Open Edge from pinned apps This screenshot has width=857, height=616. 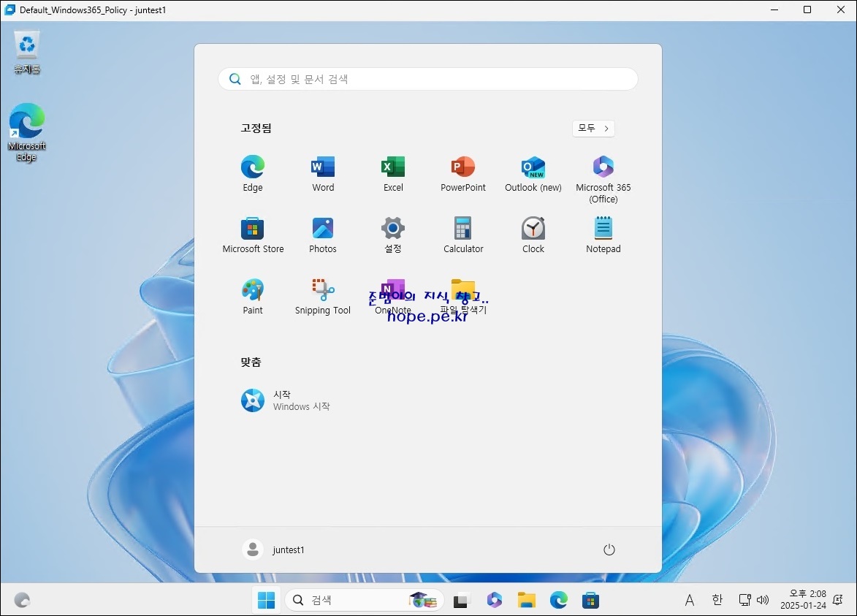(253, 174)
